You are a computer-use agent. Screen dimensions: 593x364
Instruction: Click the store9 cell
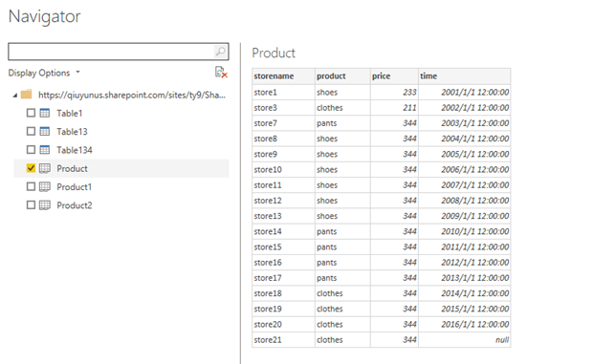(284, 154)
